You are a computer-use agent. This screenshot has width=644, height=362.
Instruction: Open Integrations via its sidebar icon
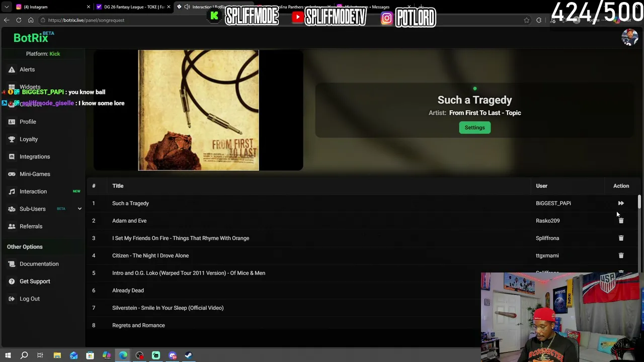click(x=12, y=156)
